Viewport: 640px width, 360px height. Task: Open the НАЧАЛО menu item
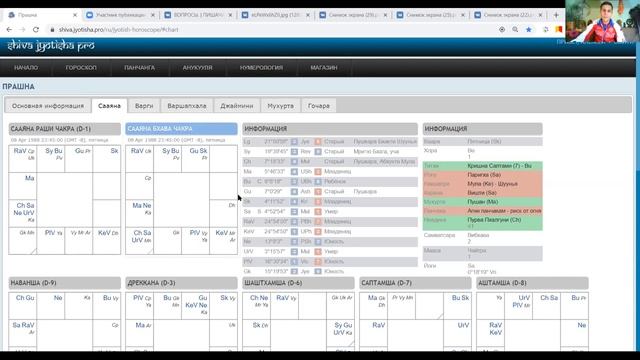26,68
